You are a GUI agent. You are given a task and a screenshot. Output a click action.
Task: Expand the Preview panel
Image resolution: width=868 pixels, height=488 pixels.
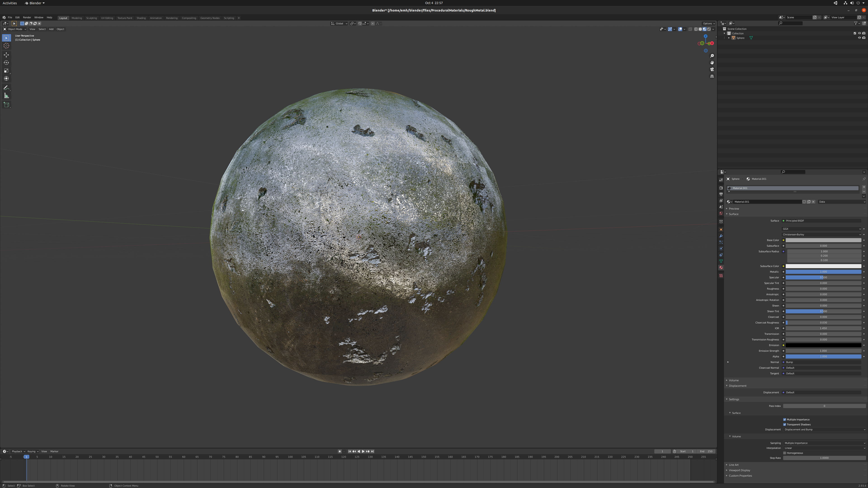[x=734, y=209]
